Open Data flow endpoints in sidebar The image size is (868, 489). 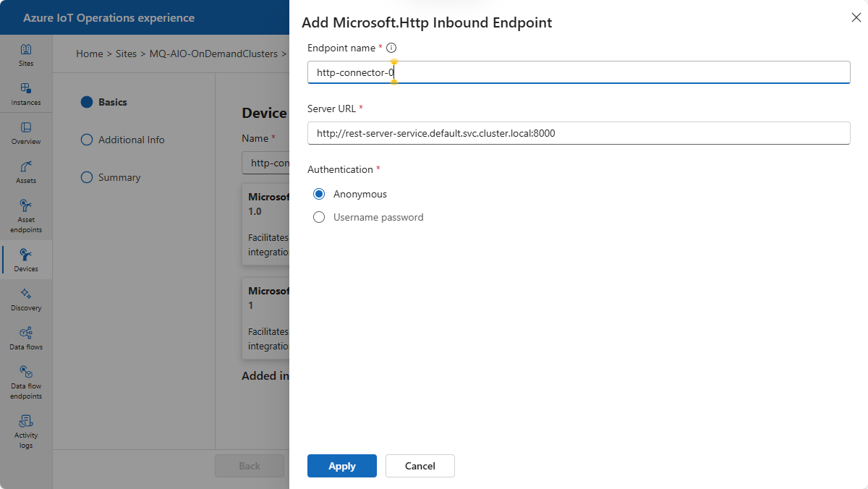click(x=26, y=379)
